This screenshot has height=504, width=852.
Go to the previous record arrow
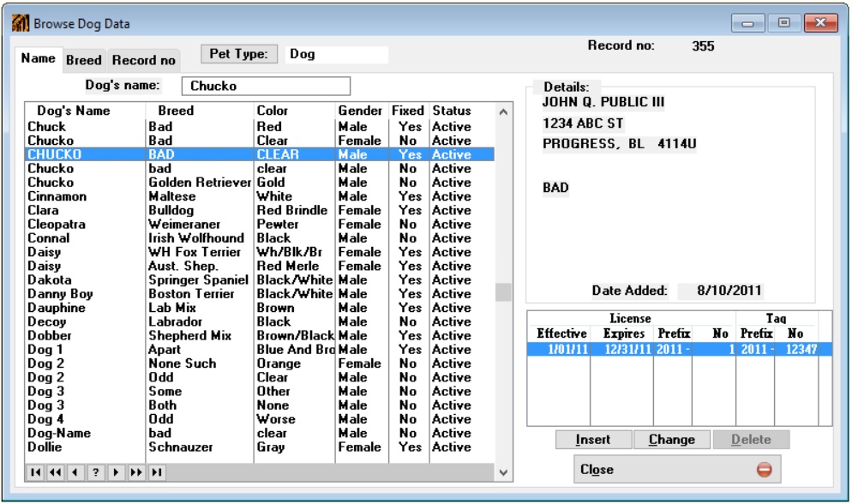[x=75, y=472]
